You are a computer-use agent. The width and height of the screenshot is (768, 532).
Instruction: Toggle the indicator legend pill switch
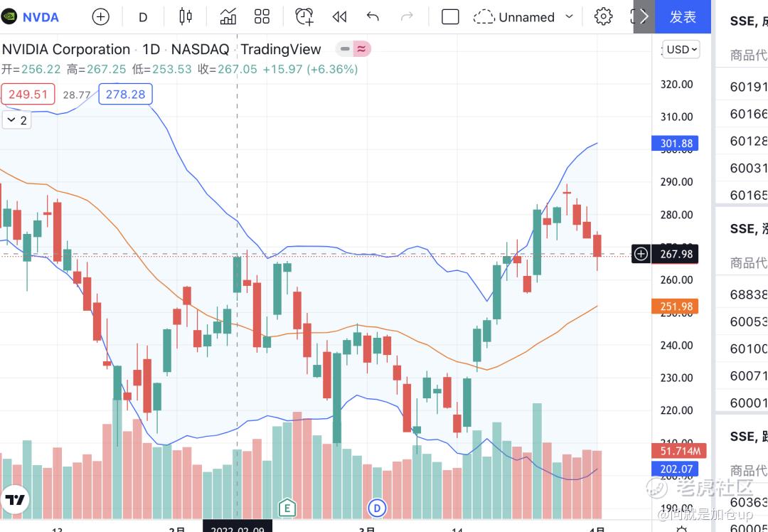[345, 49]
